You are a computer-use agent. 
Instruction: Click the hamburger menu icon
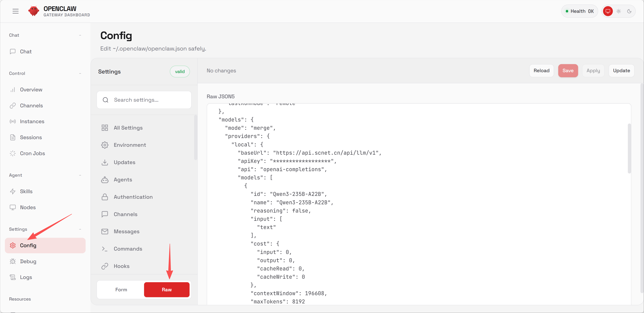(x=16, y=11)
